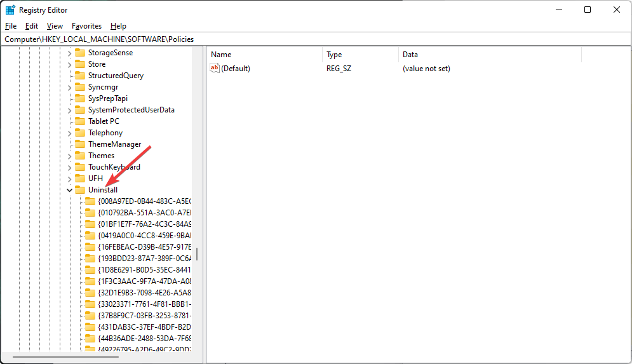The width and height of the screenshot is (632, 364).
Task: Open the Favorites menu
Action: [86, 26]
